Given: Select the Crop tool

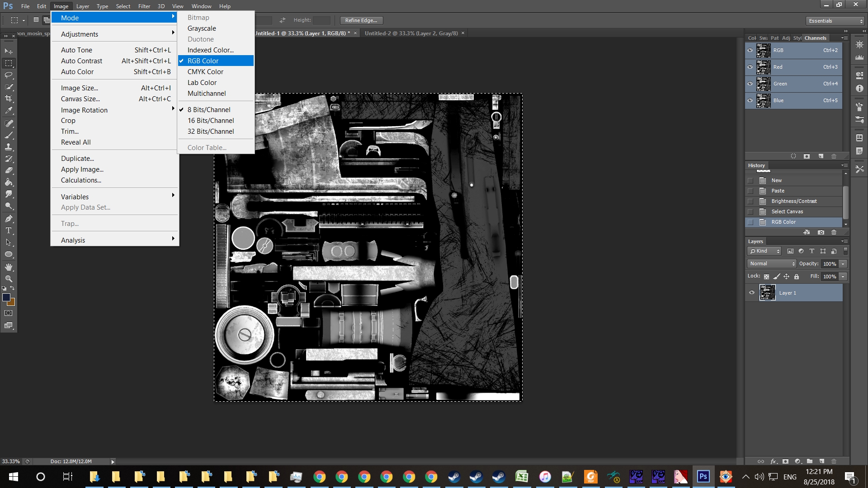Looking at the screenshot, I should click(x=9, y=99).
